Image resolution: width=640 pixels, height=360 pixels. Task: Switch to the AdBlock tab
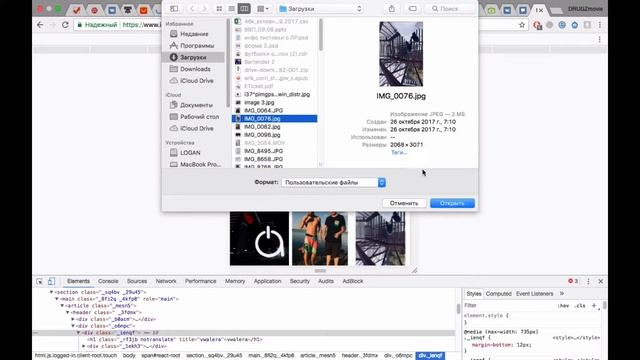coord(353,281)
